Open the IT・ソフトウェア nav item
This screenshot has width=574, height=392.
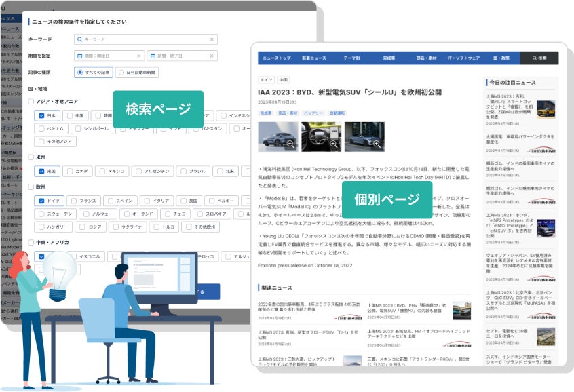click(463, 58)
